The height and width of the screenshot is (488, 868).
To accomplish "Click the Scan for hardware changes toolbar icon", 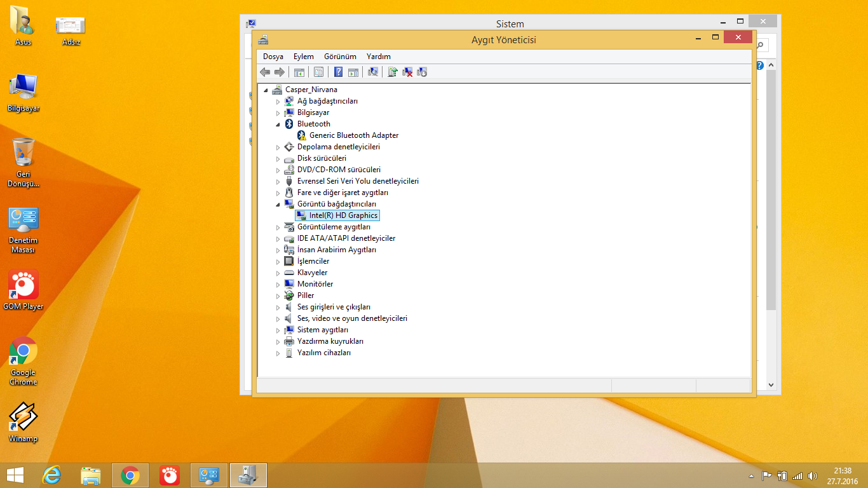I will tap(373, 72).
